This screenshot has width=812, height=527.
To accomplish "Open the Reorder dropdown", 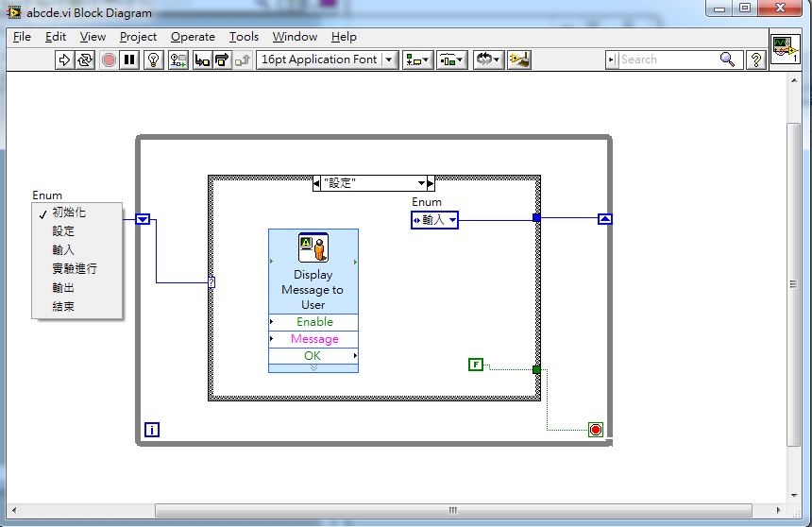I will pyautogui.click(x=488, y=60).
